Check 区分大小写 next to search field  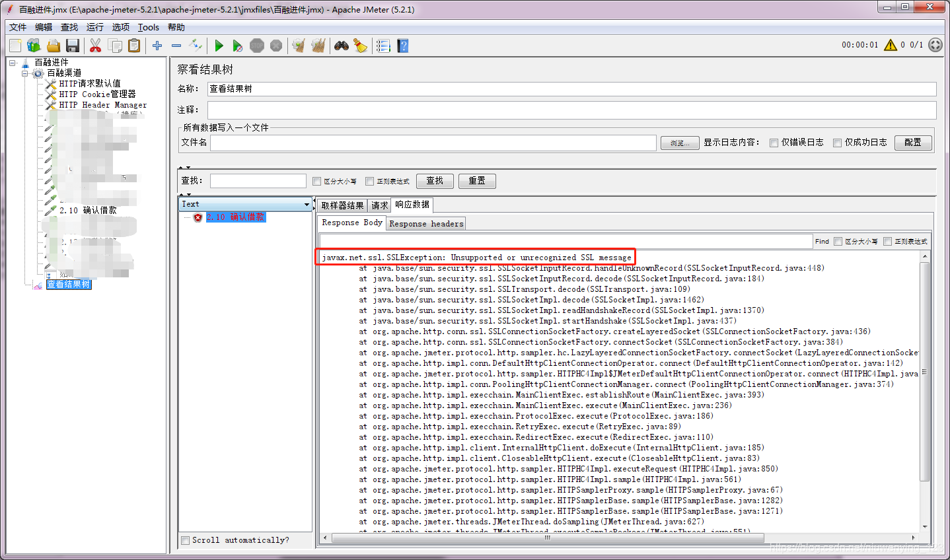(316, 180)
